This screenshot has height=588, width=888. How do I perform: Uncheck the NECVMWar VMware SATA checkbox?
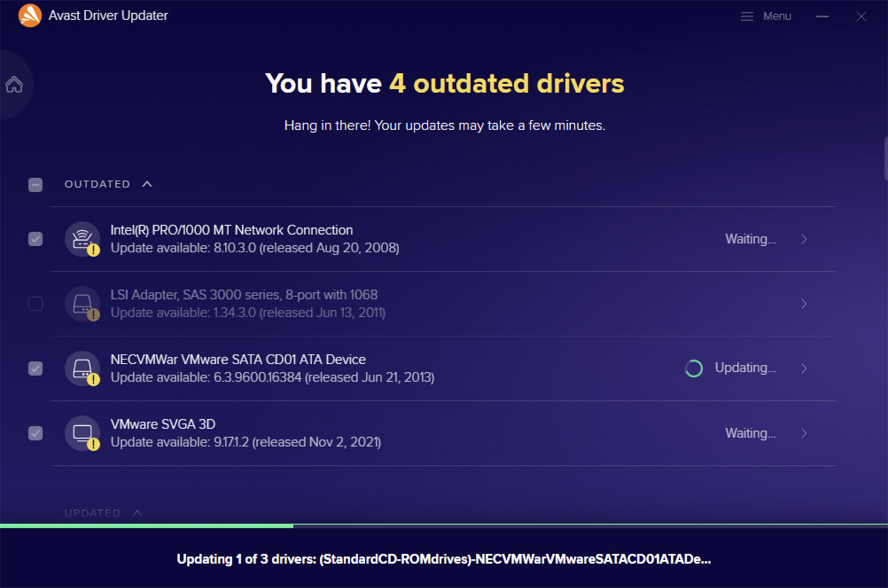[36, 368]
